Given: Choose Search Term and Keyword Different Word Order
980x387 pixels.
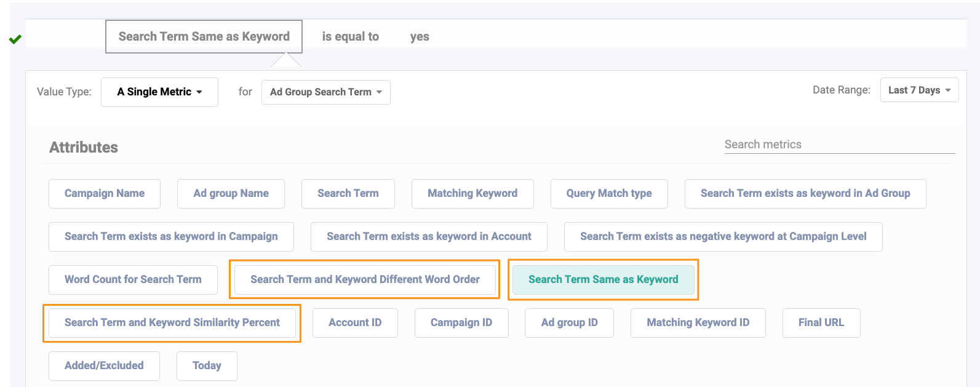Looking at the screenshot, I should point(365,280).
